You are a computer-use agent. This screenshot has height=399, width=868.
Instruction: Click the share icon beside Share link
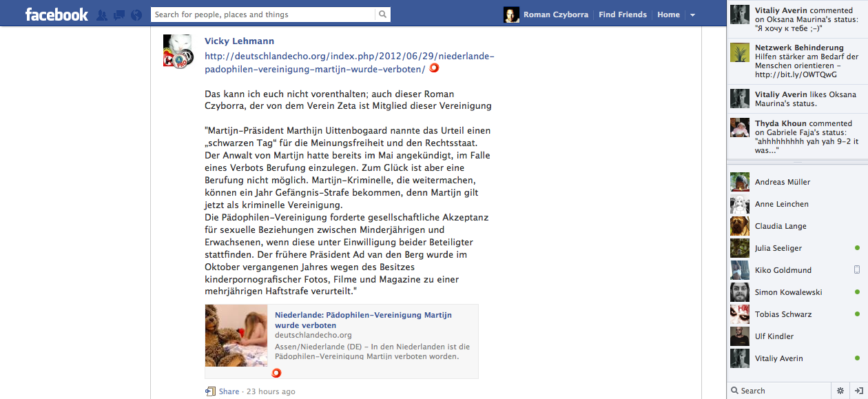(x=211, y=391)
